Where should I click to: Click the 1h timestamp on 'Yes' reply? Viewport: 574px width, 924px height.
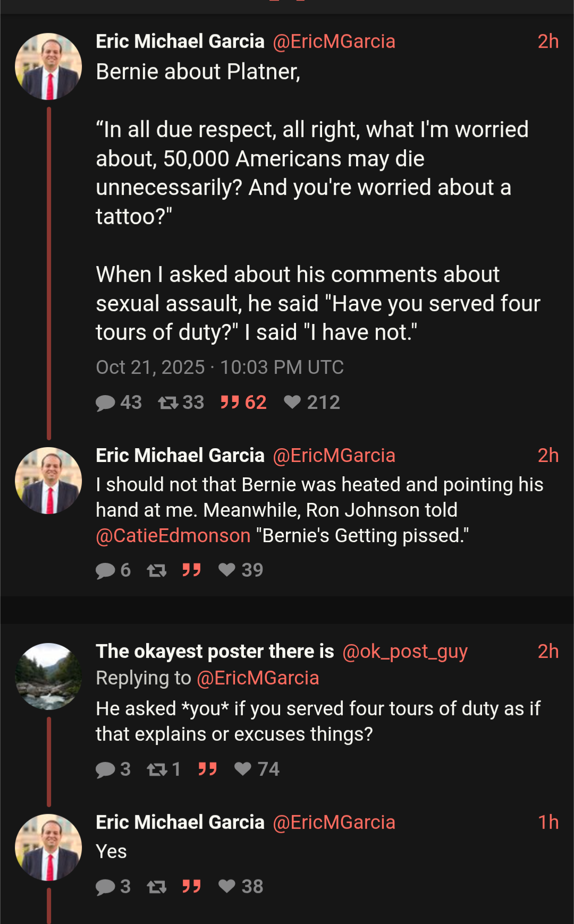pos(548,823)
